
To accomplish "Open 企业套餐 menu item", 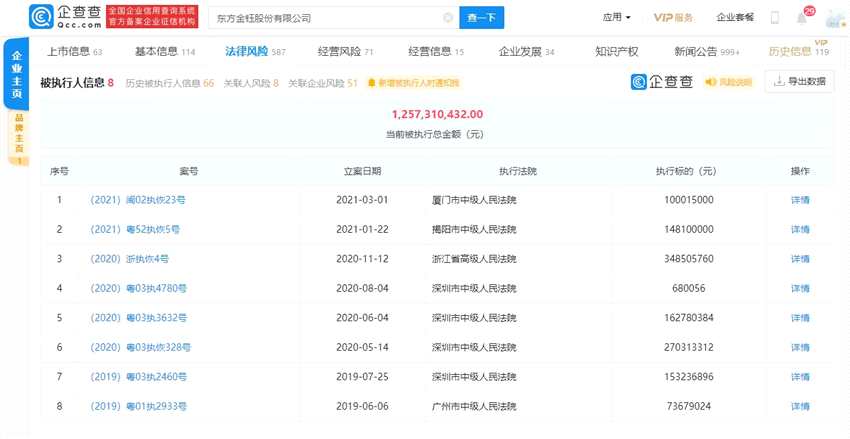I will click(735, 17).
